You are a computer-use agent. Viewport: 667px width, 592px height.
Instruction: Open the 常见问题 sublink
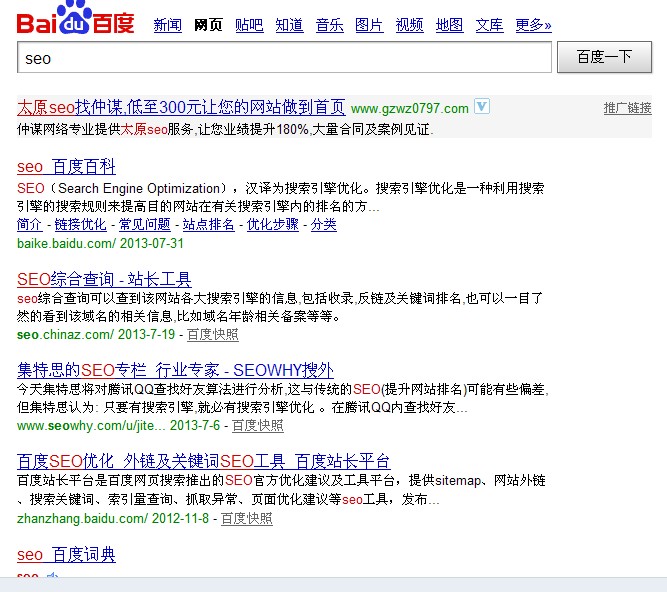coord(145,224)
